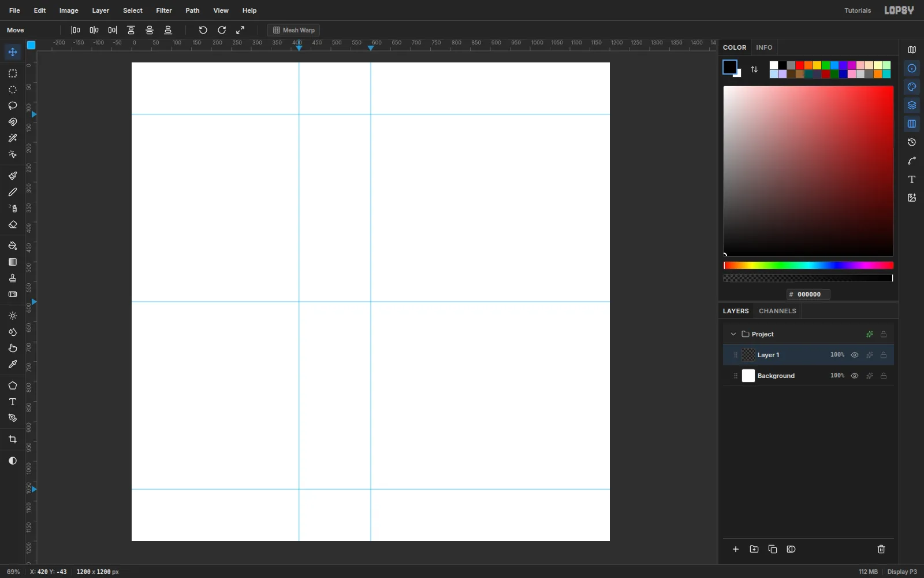Viewport: 924px width, 578px height.
Task: Select the Pen path tool
Action: pyautogui.click(x=12, y=418)
